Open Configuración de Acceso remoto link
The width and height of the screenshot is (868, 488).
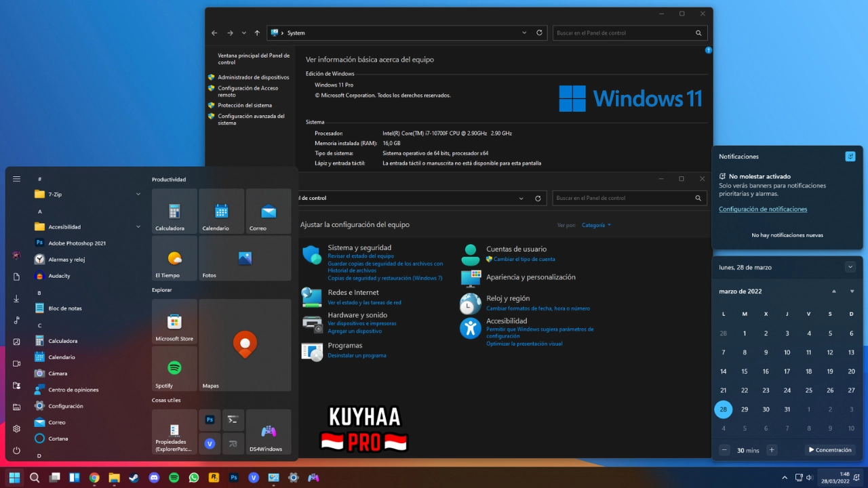[x=248, y=91]
